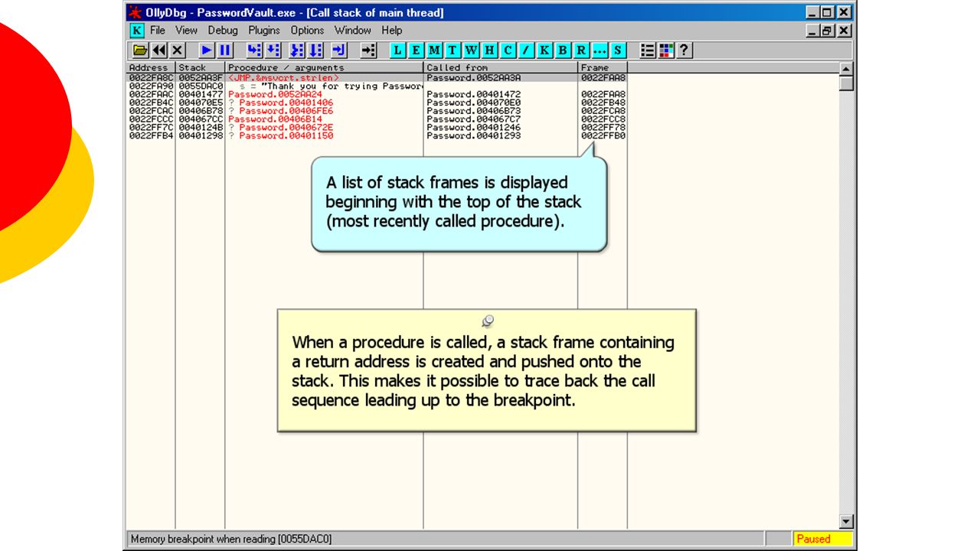Show Run trace with ellipsis button
Screen dimensions: 980x551
[x=599, y=51]
